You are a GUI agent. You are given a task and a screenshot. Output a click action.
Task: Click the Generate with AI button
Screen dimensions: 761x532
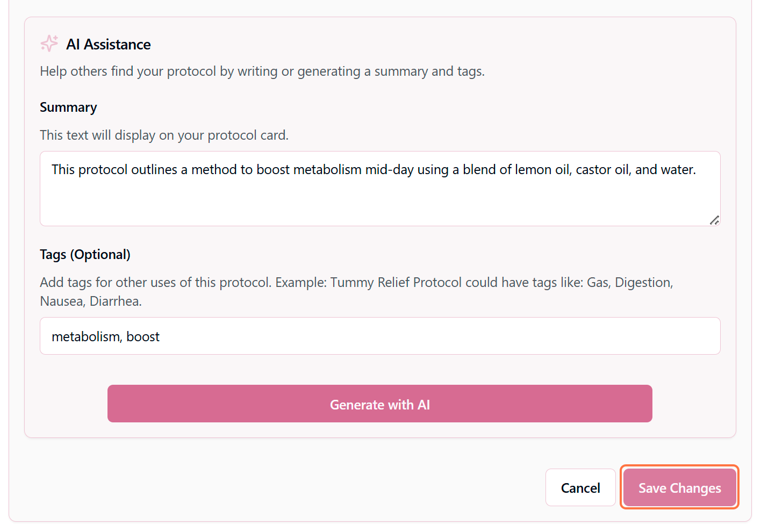pos(379,404)
